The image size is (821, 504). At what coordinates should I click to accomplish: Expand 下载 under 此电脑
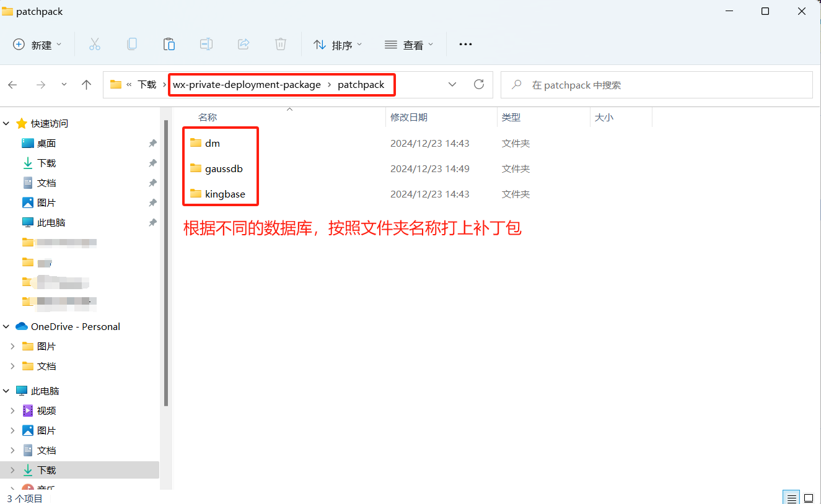tap(12, 470)
